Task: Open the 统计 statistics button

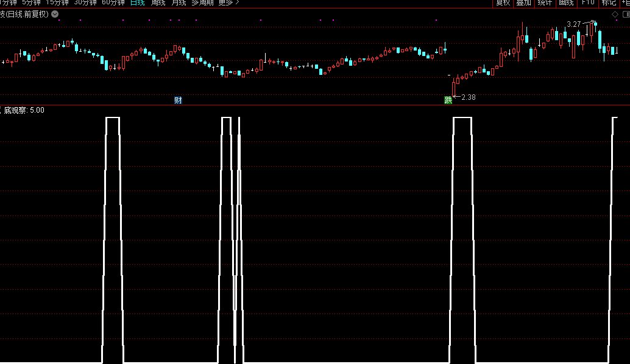Action: point(545,2)
